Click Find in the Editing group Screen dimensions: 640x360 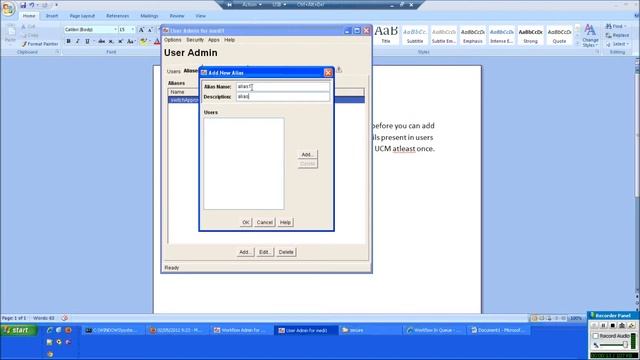click(616, 26)
